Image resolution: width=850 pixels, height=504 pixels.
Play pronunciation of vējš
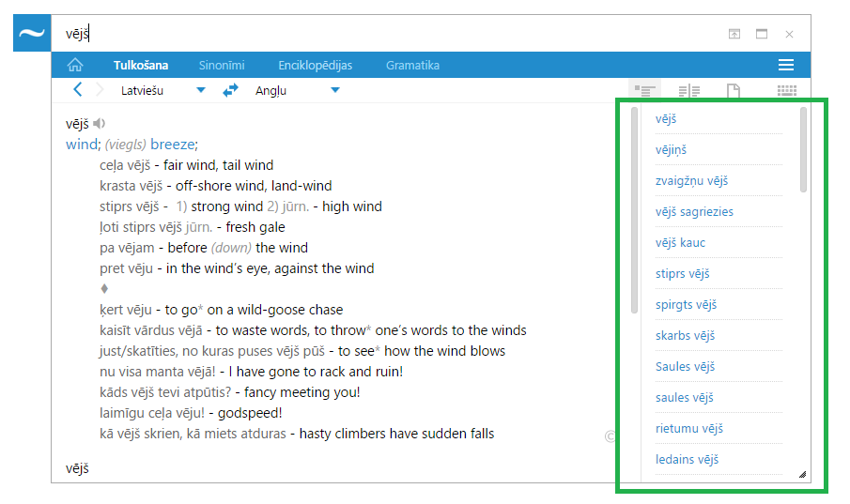(x=100, y=124)
